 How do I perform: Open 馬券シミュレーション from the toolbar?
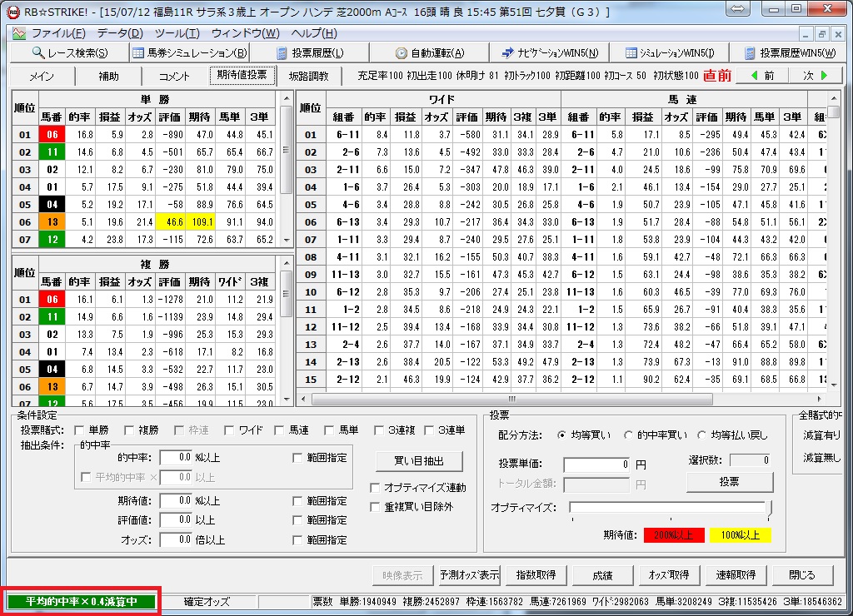[189, 52]
